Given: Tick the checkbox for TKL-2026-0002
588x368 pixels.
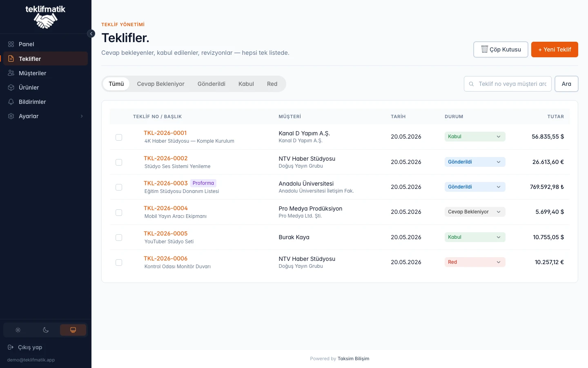Looking at the screenshot, I should [x=119, y=162].
